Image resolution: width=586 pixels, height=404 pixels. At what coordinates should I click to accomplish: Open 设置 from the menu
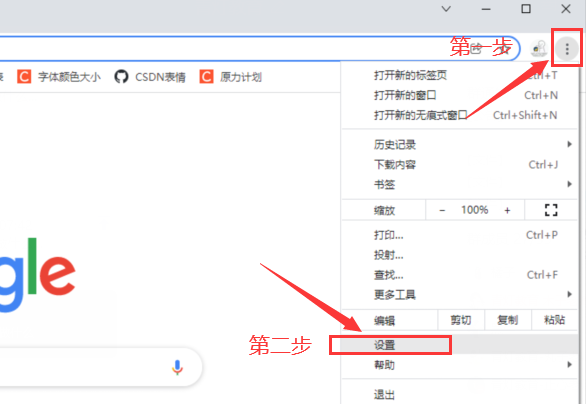tap(460, 345)
